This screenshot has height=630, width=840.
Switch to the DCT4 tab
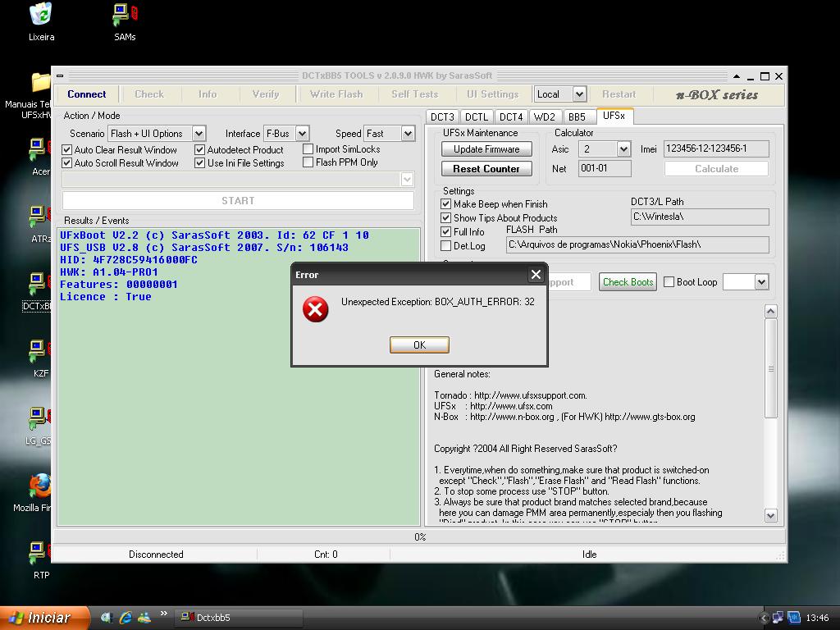click(x=511, y=116)
